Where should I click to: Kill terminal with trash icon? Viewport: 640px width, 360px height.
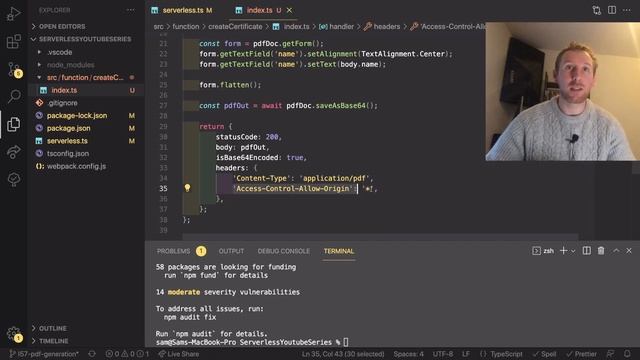(601, 251)
